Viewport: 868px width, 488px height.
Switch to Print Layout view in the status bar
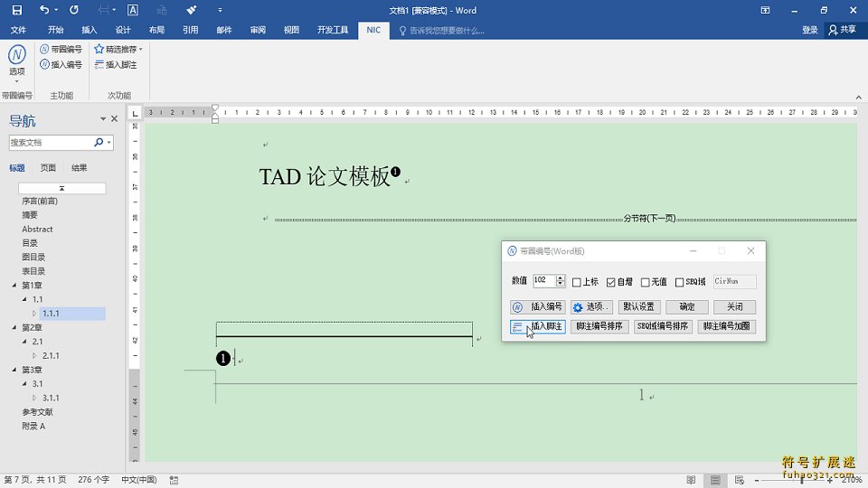715,480
